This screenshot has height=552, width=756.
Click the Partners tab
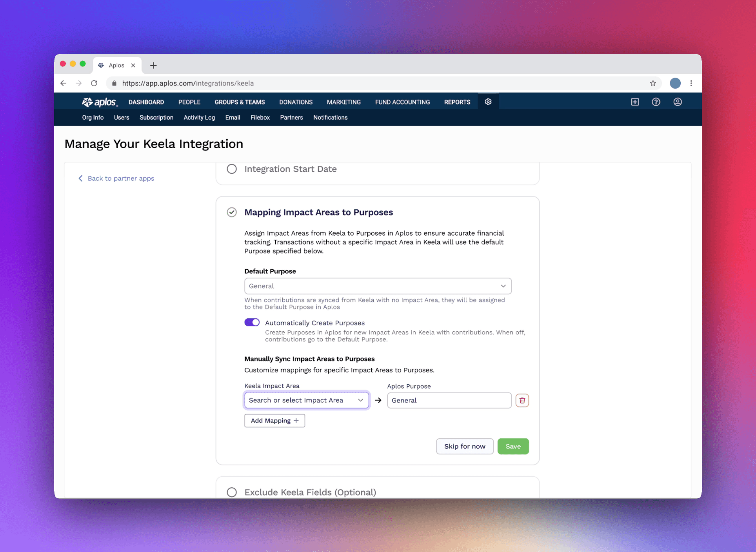click(291, 117)
